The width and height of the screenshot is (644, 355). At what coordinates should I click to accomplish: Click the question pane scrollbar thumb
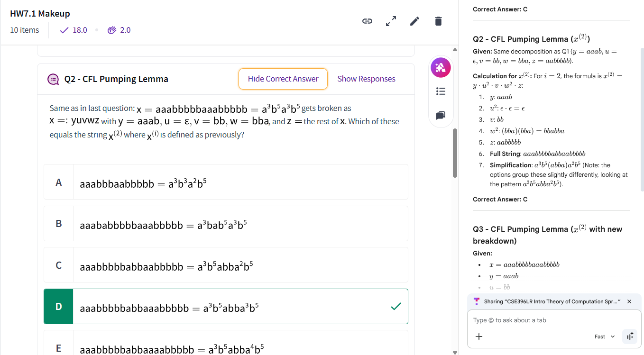tap(455, 153)
